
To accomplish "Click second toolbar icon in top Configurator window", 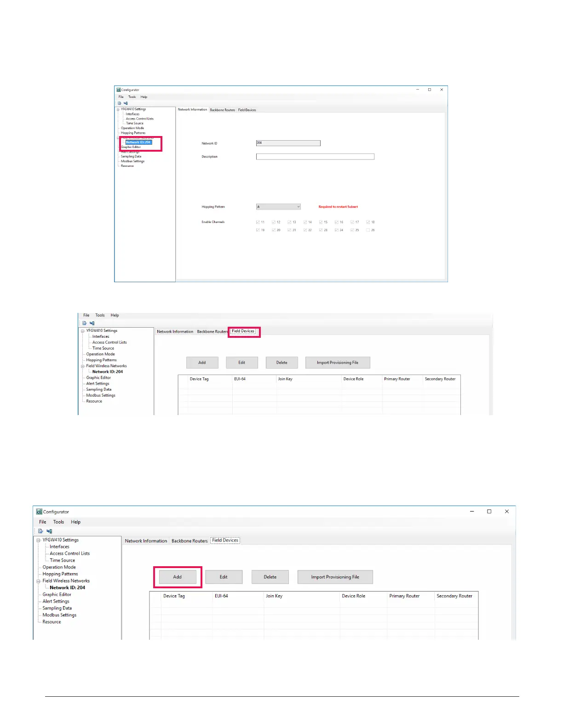I will [x=126, y=103].
